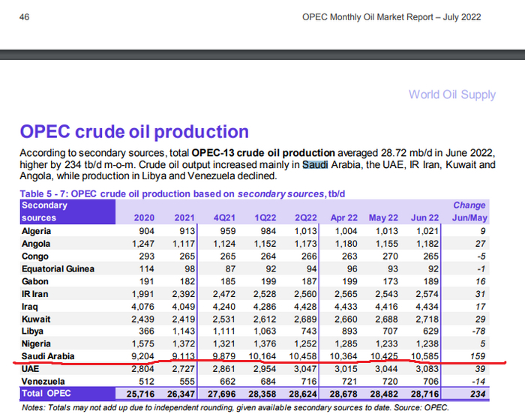
Task: Click the '2021' column header
Action: tap(184, 217)
